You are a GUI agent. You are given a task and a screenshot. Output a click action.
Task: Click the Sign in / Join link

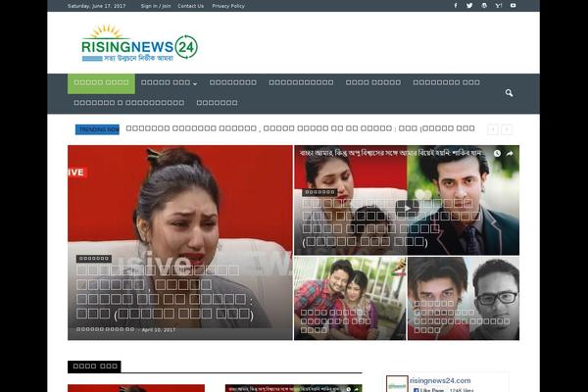(x=156, y=6)
